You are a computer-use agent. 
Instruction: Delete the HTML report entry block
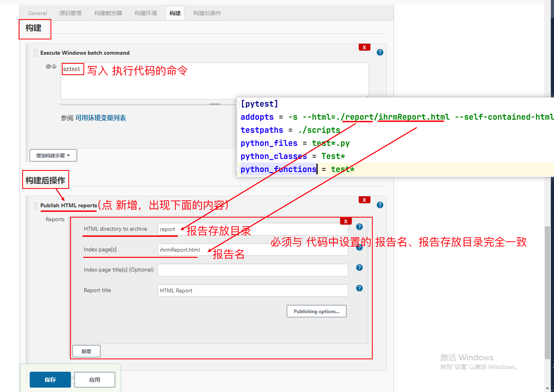(x=346, y=221)
